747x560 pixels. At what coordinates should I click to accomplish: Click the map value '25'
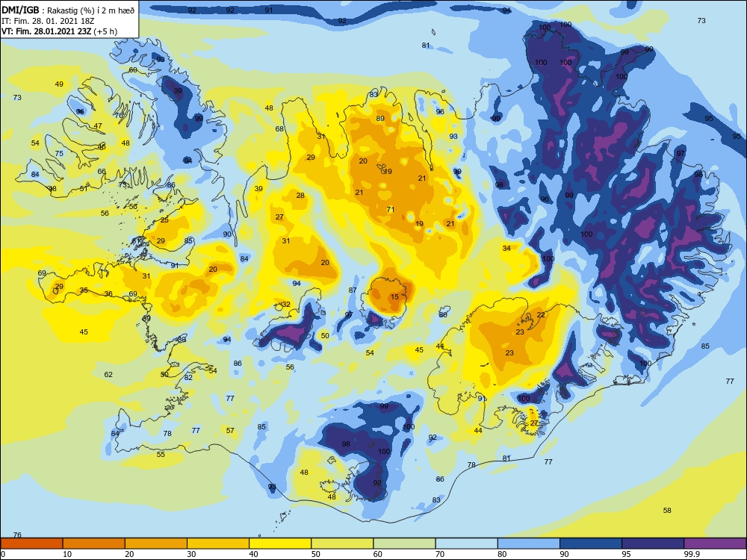[x=164, y=220]
